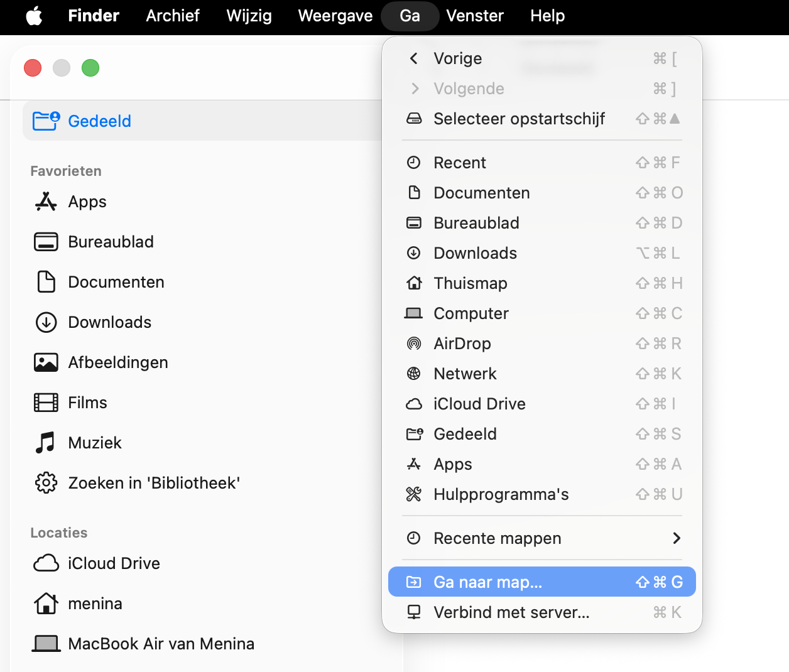
Task: Choose Ga naar map… menu item
Action: [x=542, y=582]
